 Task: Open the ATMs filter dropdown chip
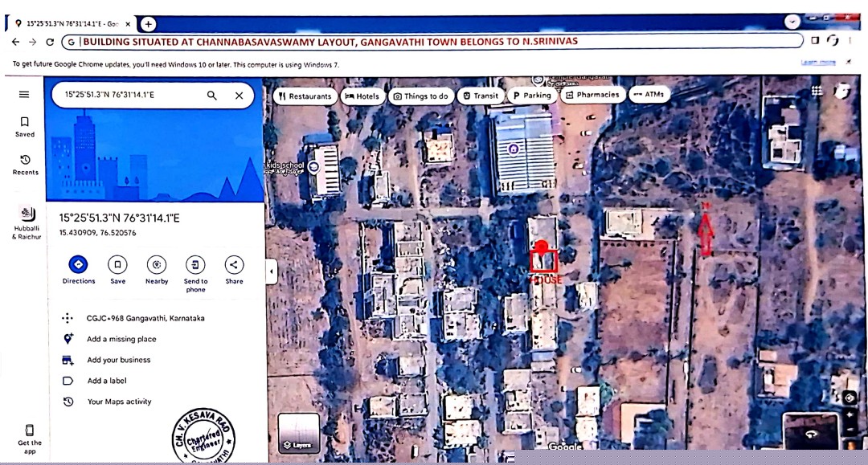649,94
